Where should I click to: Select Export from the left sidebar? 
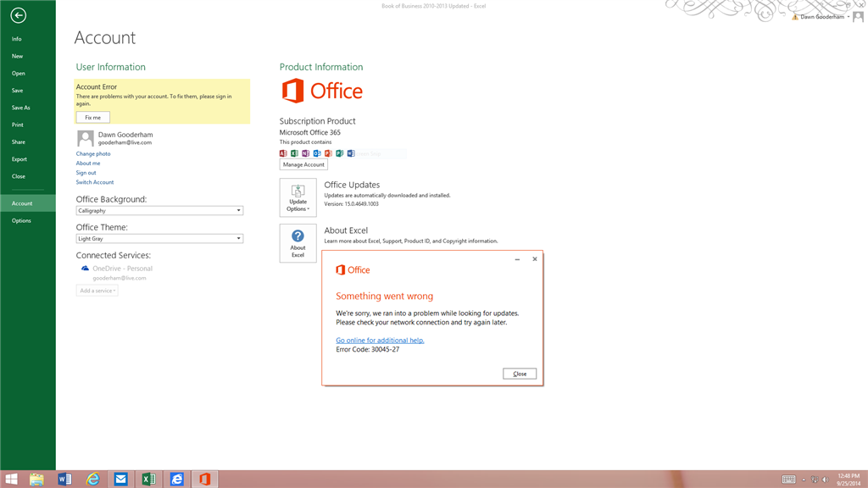[19, 159]
